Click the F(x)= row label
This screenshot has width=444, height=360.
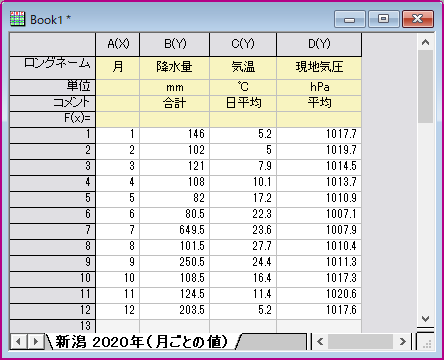[53, 119]
